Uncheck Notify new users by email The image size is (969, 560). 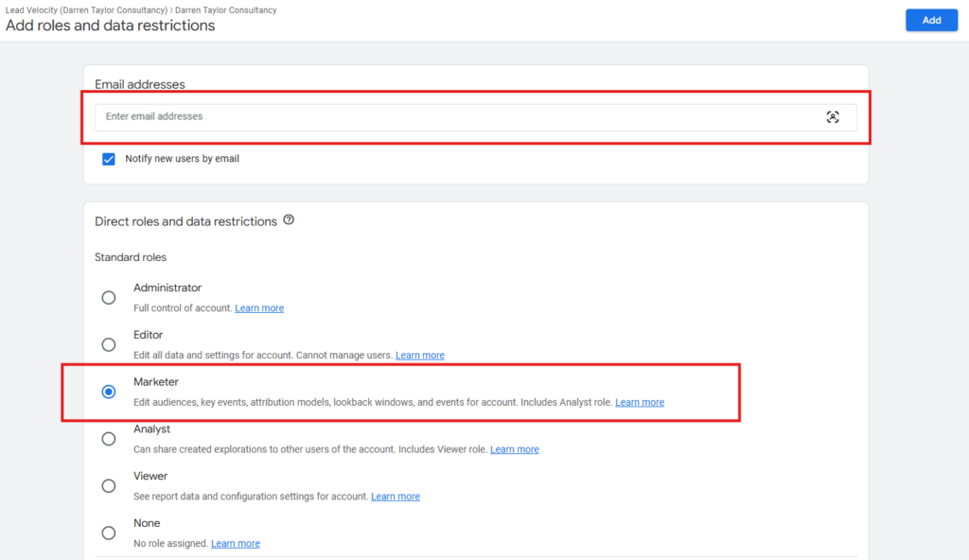click(109, 159)
